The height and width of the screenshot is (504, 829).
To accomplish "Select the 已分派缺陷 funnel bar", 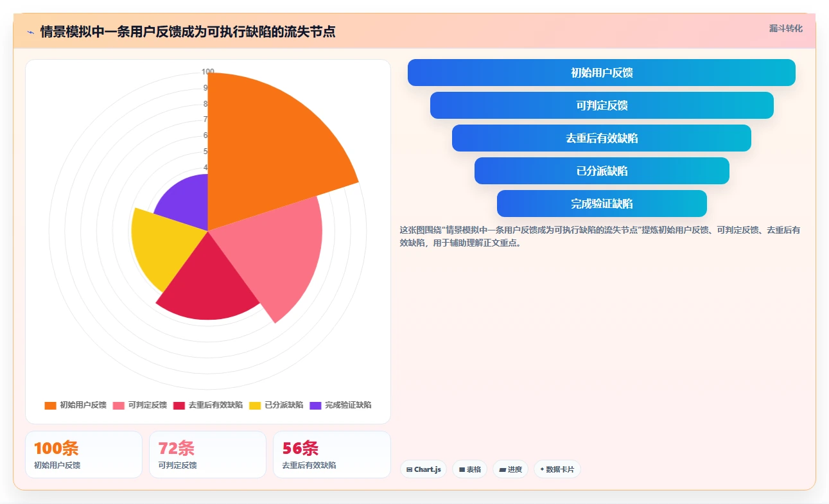I will [602, 171].
